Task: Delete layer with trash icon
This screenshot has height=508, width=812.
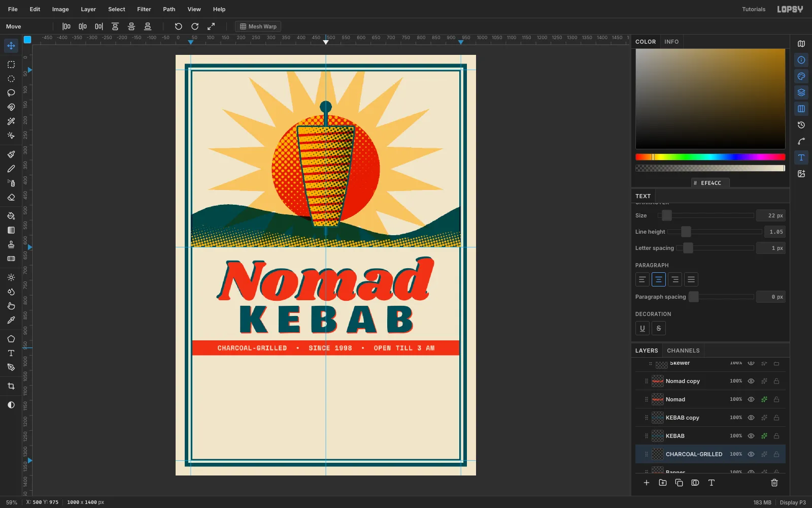Action: click(x=774, y=483)
